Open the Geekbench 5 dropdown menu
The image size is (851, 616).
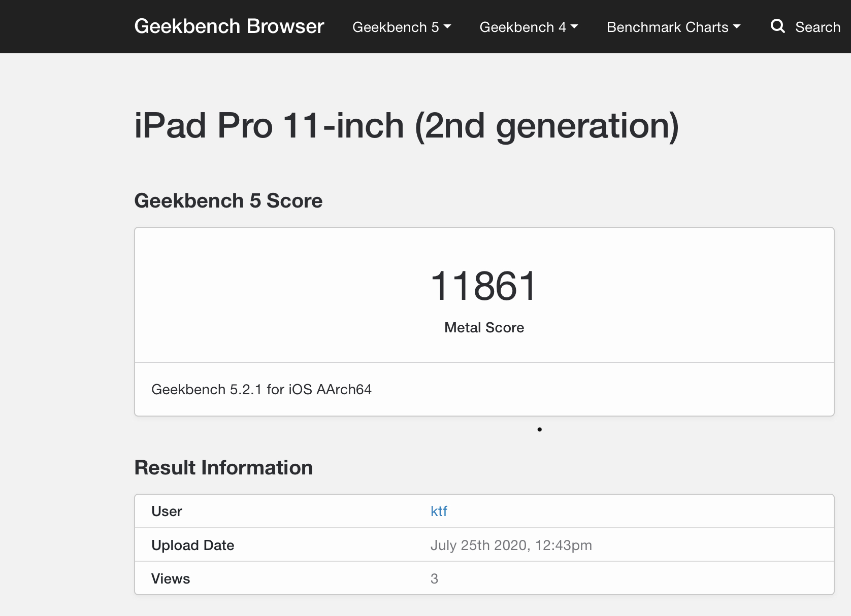pos(402,27)
